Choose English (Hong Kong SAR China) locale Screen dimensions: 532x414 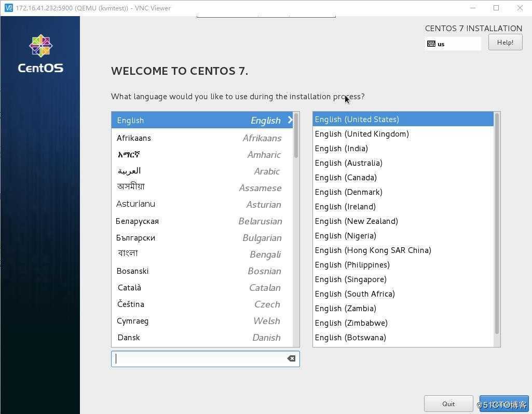(403, 250)
